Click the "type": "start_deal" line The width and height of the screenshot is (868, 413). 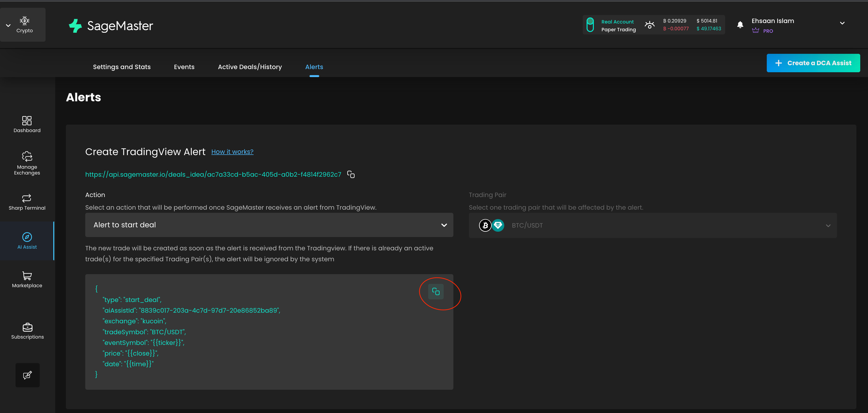(x=132, y=300)
